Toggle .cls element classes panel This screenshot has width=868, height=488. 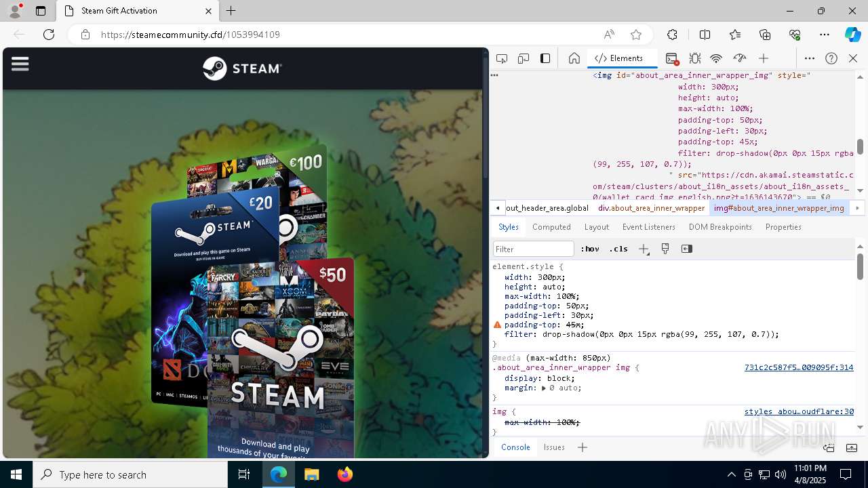[618, 249]
